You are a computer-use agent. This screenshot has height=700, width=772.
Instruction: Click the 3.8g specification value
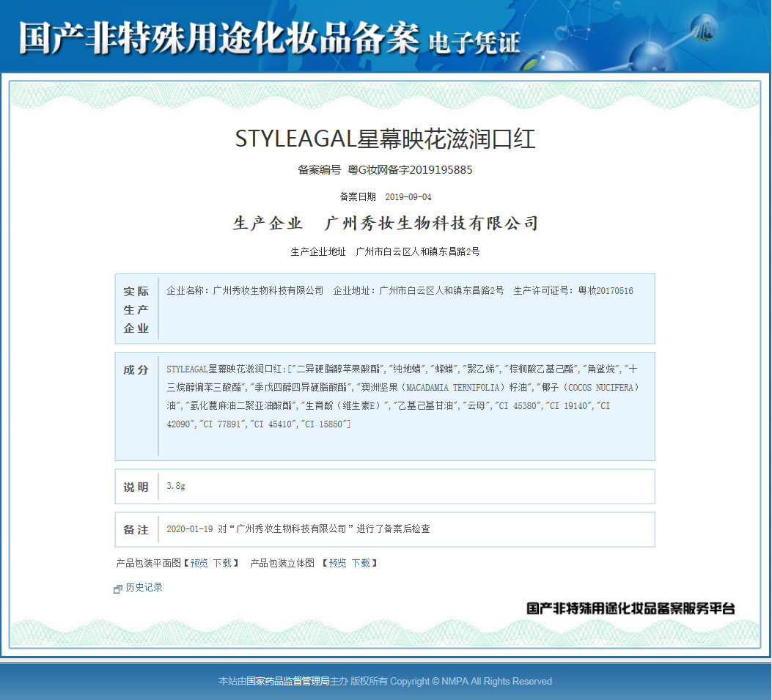pyautogui.click(x=176, y=486)
